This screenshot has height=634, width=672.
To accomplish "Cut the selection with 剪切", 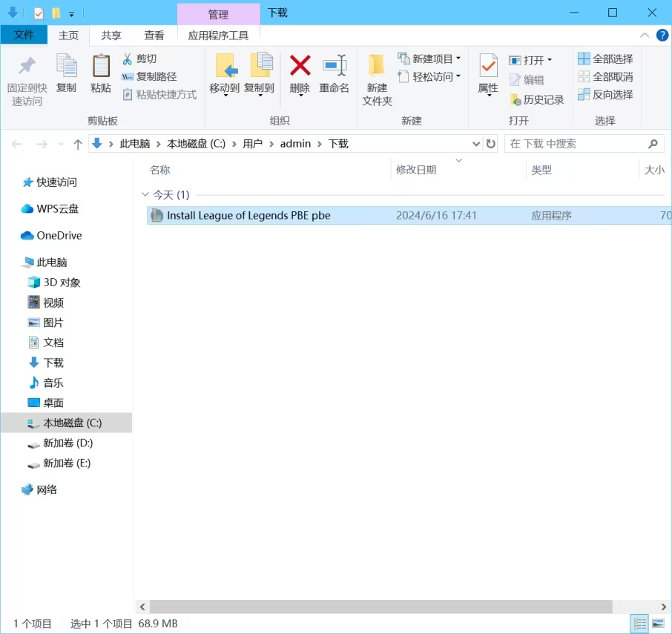I will coord(139,59).
